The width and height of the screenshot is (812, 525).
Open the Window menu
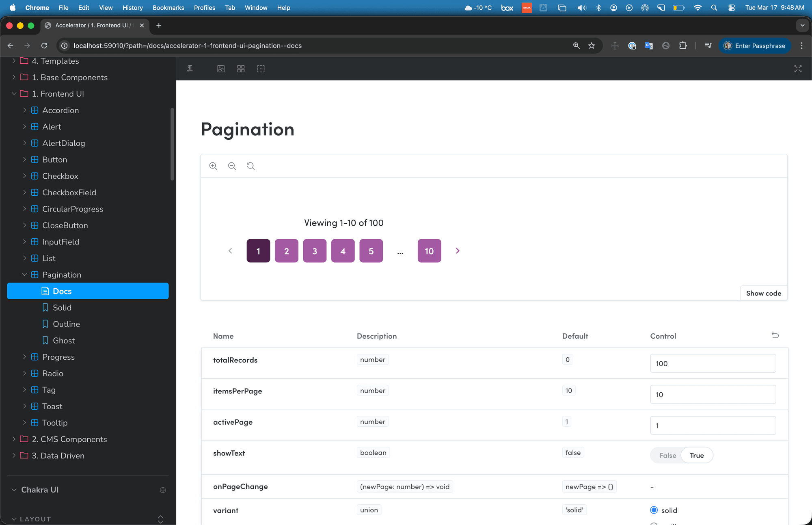click(x=256, y=8)
